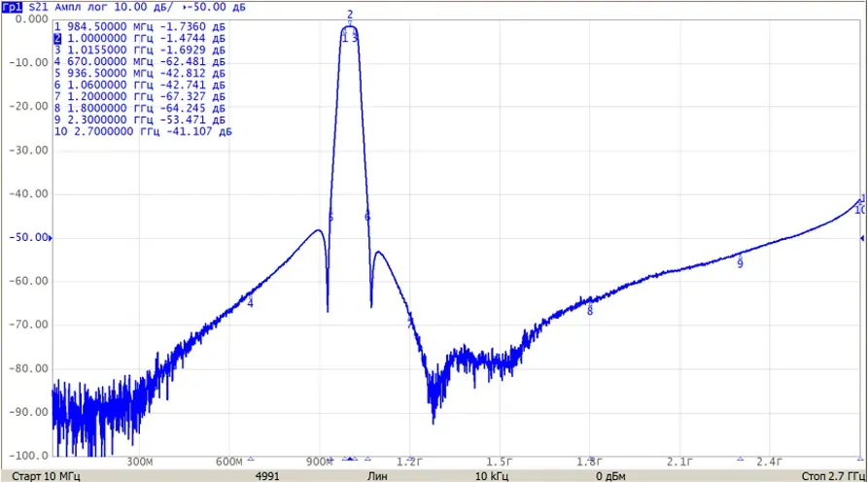
Task: Select marker 9 row 2.3000000 ГГц
Action: (140, 120)
